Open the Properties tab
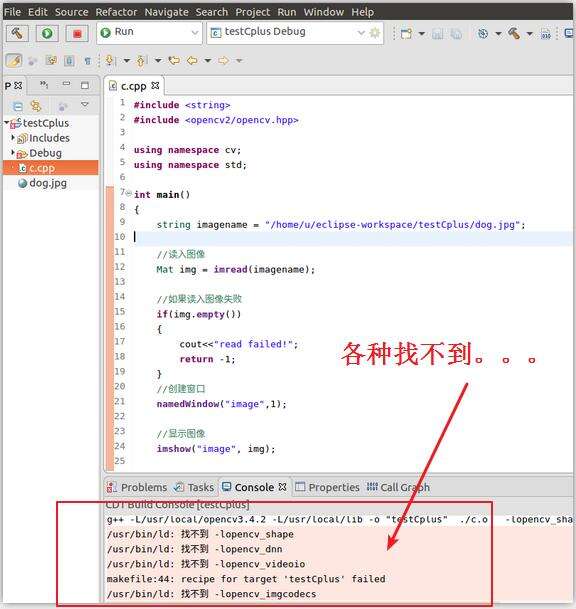 [327, 487]
